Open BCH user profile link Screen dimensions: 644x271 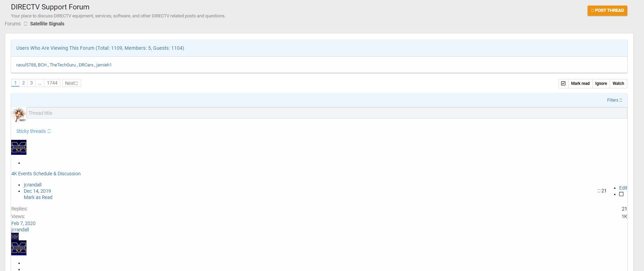(x=42, y=65)
